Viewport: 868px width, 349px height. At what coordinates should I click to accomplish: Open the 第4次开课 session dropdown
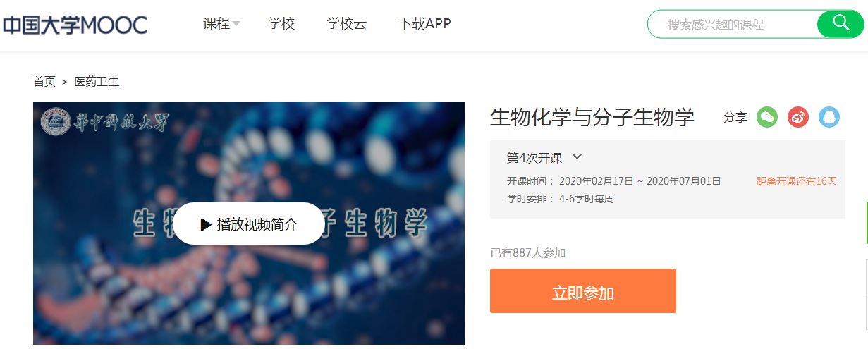(544, 157)
